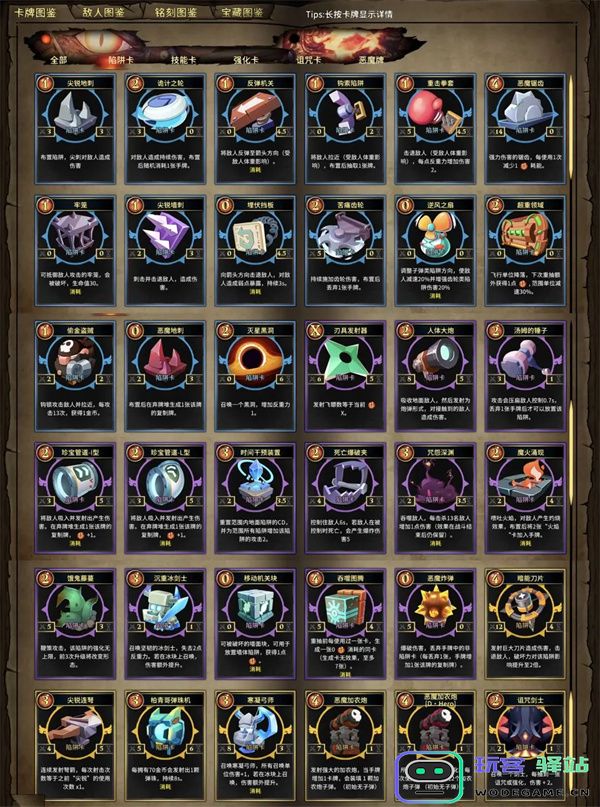Pick the 逆风之扇 fan trap icon
600x807 pixels.
click(435, 234)
